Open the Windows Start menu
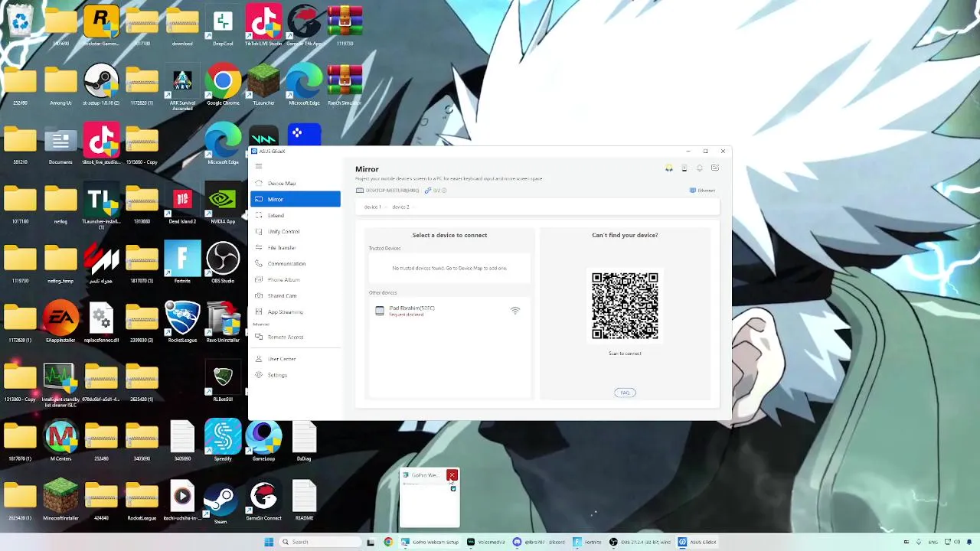Viewport: 980px width, 551px height. click(269, 542)
